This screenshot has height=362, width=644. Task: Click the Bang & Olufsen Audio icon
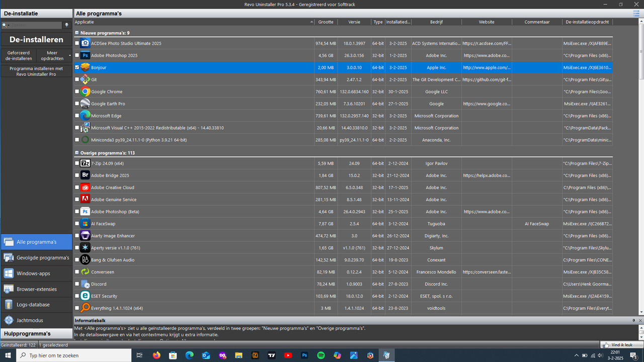(85, 260)
